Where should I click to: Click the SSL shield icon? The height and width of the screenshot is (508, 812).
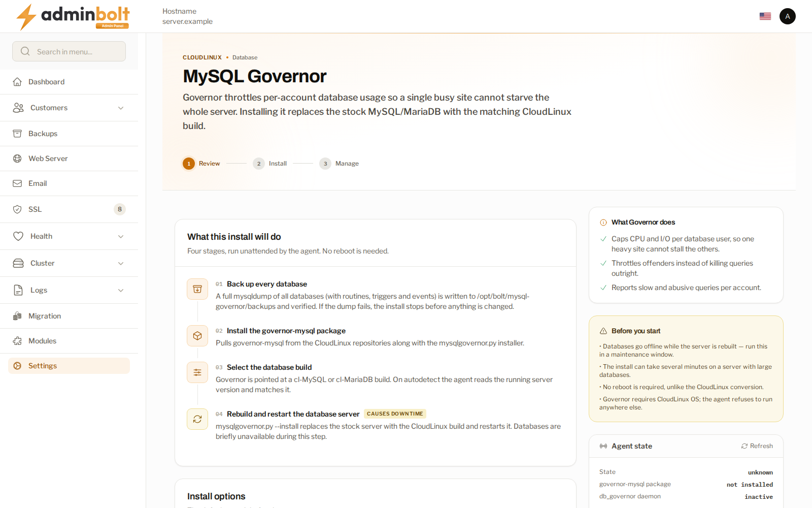click(17, 209)
